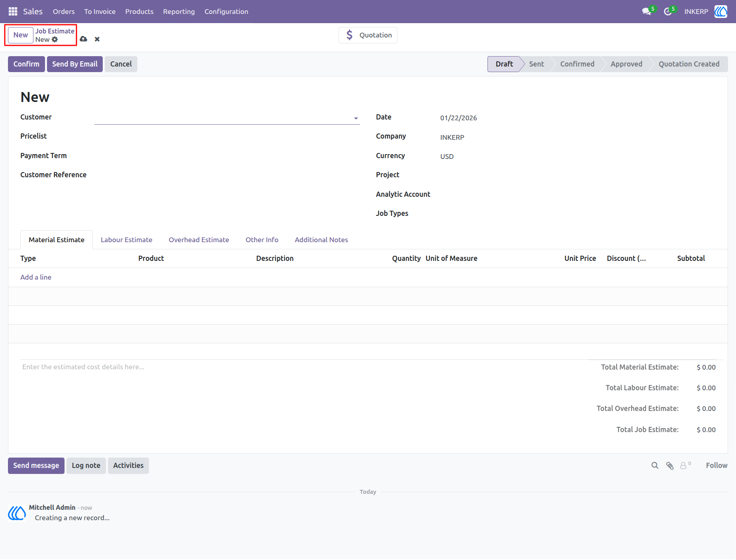This screenshot has width=736, height=560.
Task: Click the user avatar in top bar
Action: pos(721,12)
